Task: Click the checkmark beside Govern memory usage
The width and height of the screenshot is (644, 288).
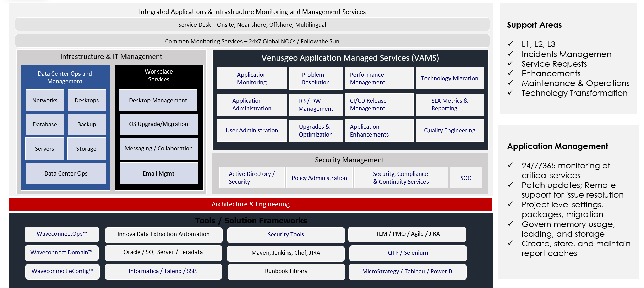Action: (x=510, y=224)
